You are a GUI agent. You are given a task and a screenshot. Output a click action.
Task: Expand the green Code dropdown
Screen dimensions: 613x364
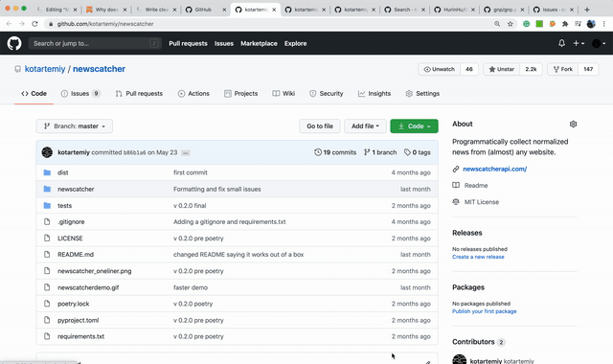pos(414,126)
